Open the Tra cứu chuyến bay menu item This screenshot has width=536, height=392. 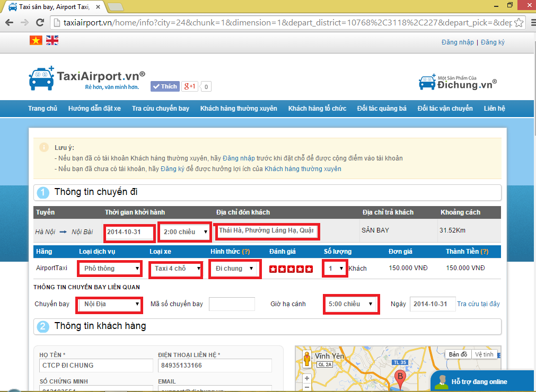[160, 109]
